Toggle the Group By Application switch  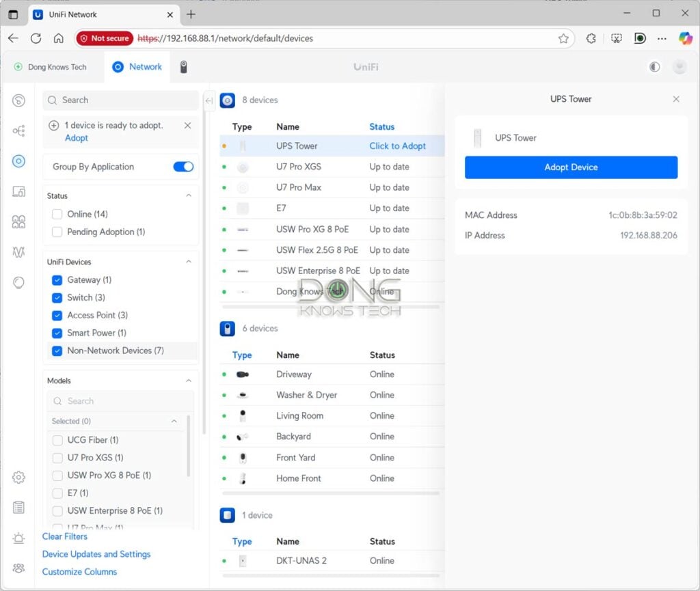[183, 167]
